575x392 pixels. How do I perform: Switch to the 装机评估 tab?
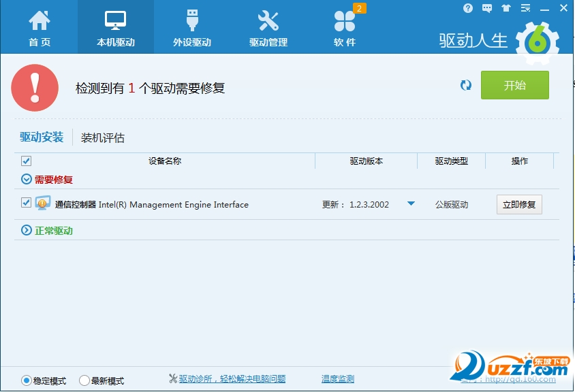103,137
